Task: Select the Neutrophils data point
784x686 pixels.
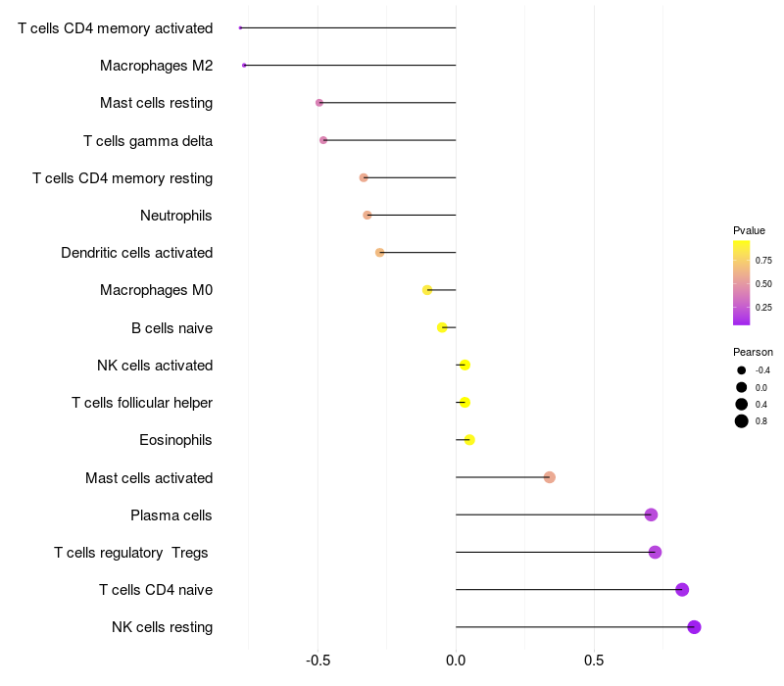Action: tap(367, 215)
